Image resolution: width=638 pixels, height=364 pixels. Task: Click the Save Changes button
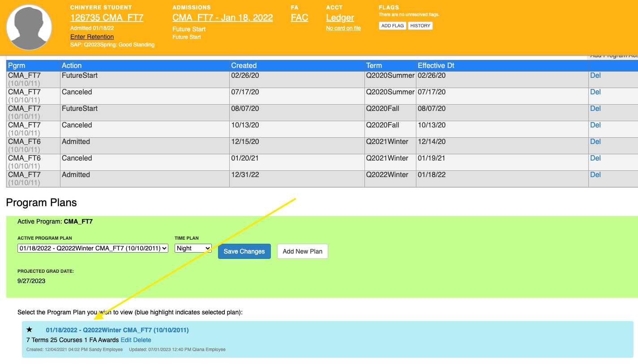click(244, 251)
